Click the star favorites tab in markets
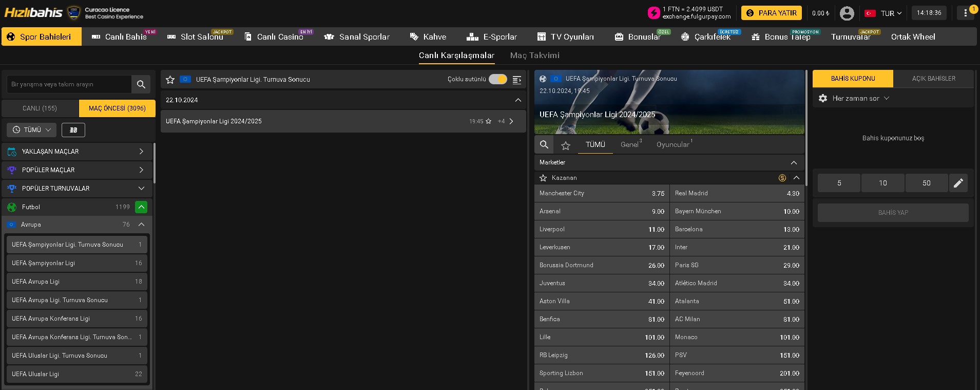Viewport: 980px width, 390px height. pyautogui.click(x=566, y=145)
